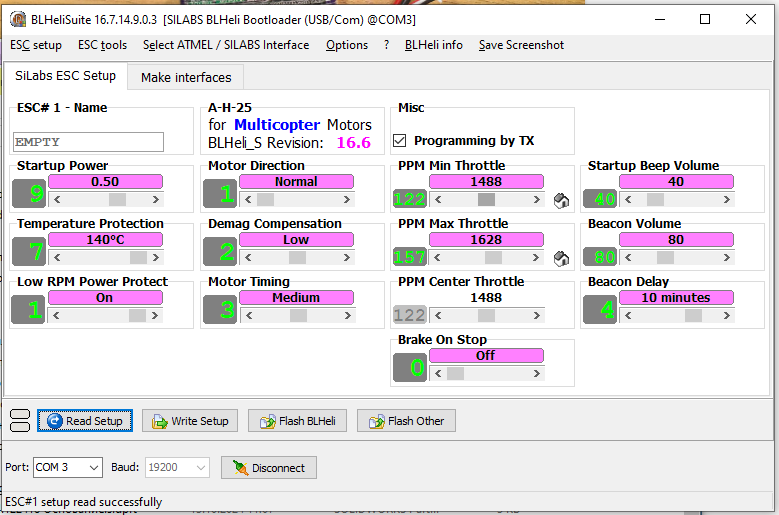
Task: Decrease Beacon Volume with left arrow
Action: [x=628, y=257]
